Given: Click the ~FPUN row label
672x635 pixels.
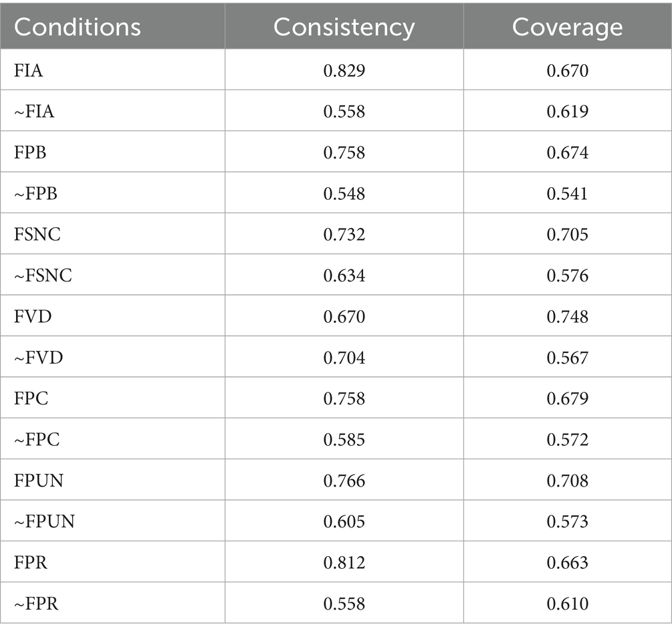Looking at the screenshot, I should pos(44,521).
